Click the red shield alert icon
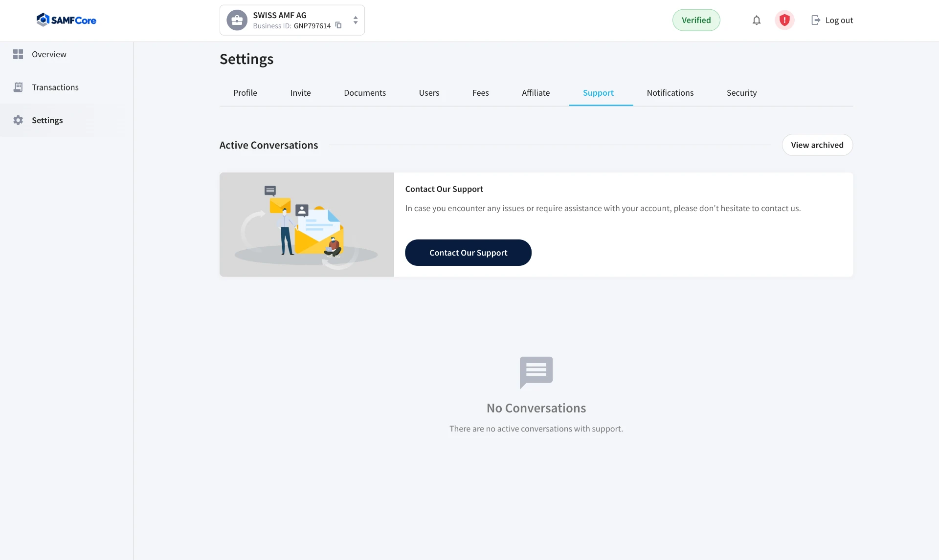Screen dimensions: 939x560 point(784,20)
